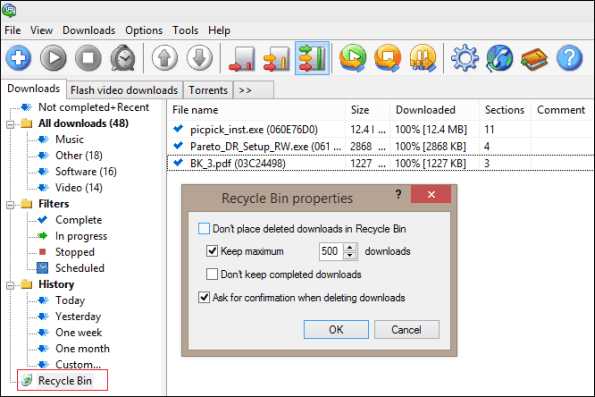Viewport: 595px width, 397px height.
Task: Select the Music category
Action: pos(69,139)
